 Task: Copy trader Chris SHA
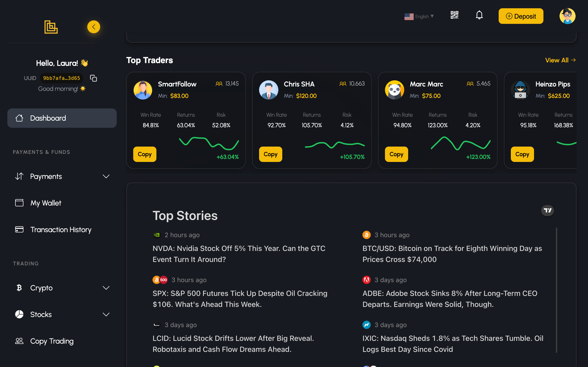point(270,154)
